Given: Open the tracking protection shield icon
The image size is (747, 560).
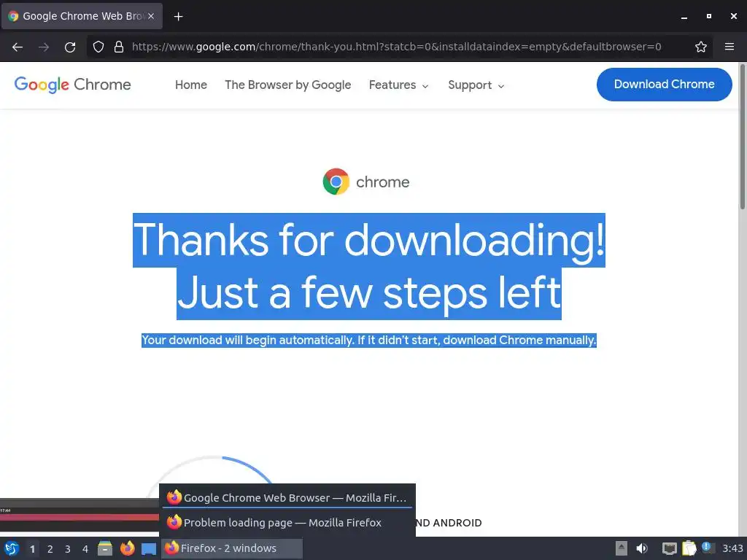Looking at the screenshot, I should [98, 47].
